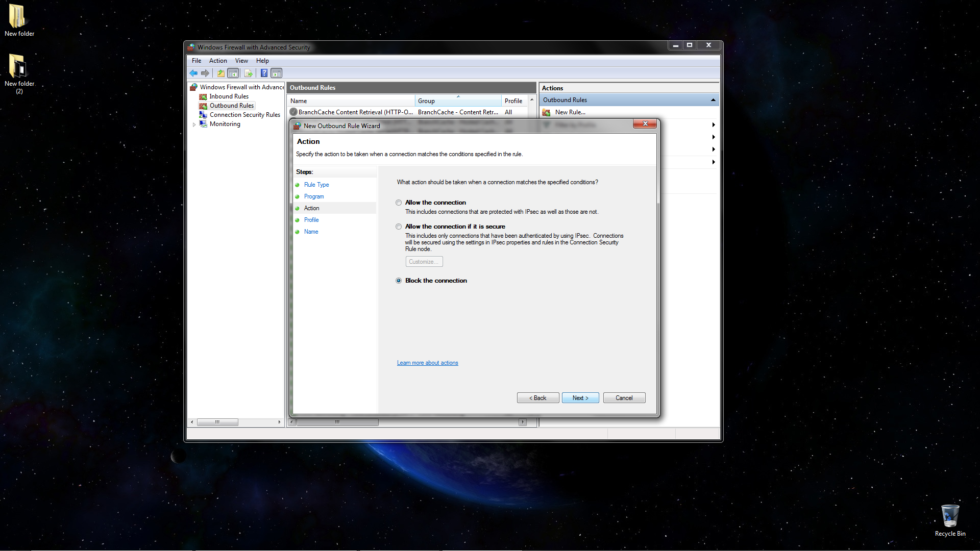Expand the Monitoring tree node
The image size is (980, 551).
tap(194, 124)
